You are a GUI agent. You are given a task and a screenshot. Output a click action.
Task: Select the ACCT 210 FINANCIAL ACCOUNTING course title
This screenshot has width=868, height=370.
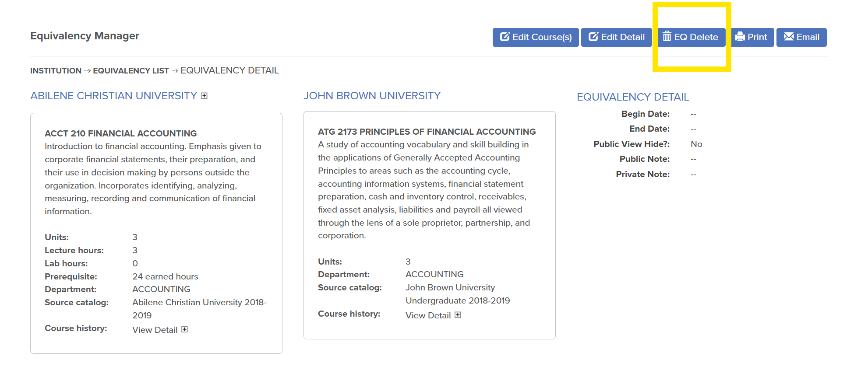point(120,133)
